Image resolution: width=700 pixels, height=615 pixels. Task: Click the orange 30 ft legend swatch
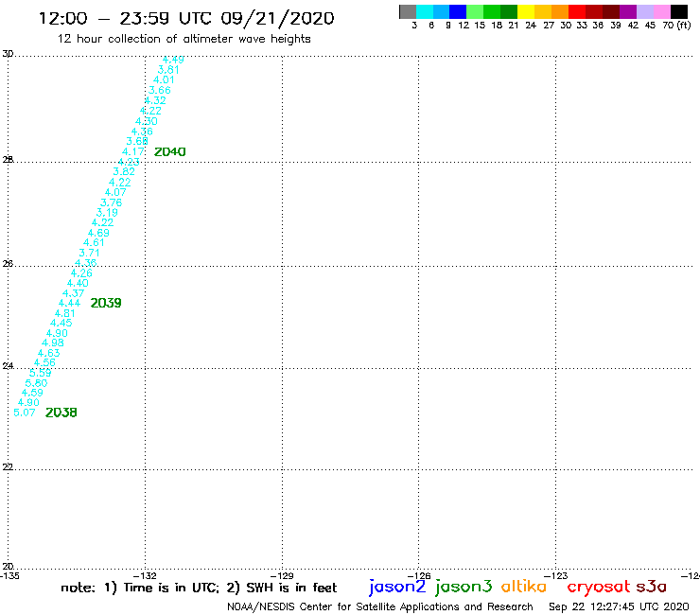click(559, 11)
